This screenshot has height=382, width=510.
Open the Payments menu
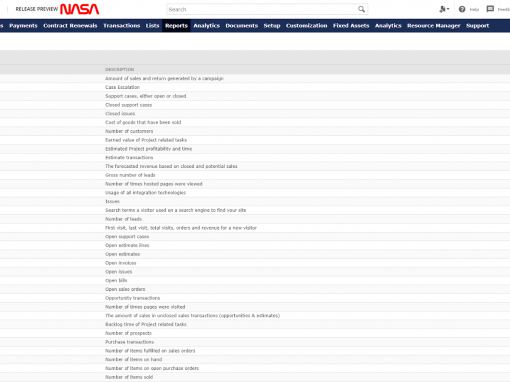(x=23, y=26)
